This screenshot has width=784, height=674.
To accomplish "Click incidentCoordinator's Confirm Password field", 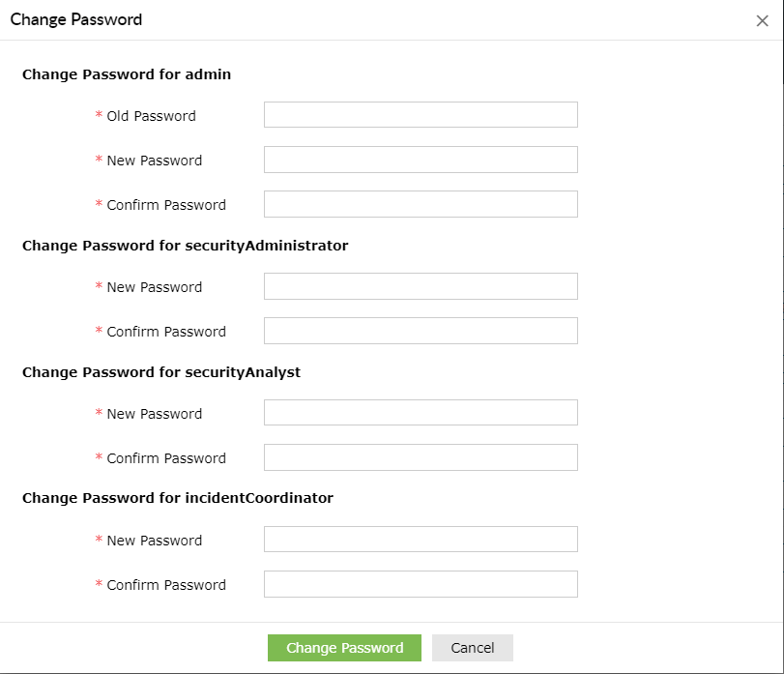I will [420, 583].
